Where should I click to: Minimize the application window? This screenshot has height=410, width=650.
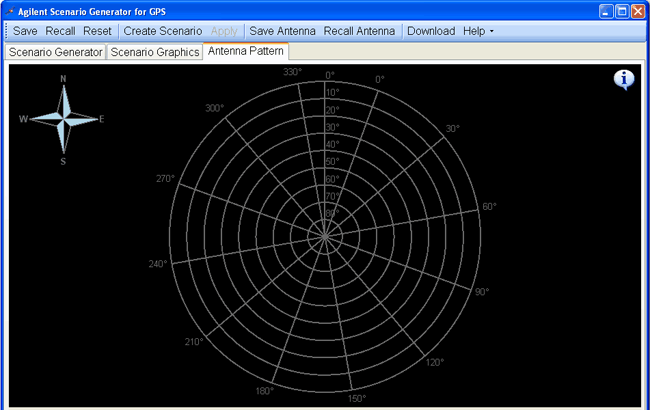(605, 11)
